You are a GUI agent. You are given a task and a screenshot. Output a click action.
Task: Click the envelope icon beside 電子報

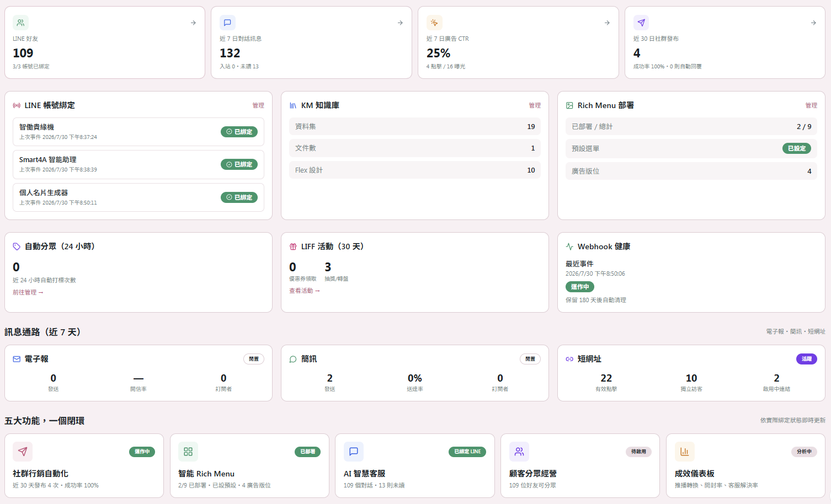pyautogui.click(x=17, y=359)
